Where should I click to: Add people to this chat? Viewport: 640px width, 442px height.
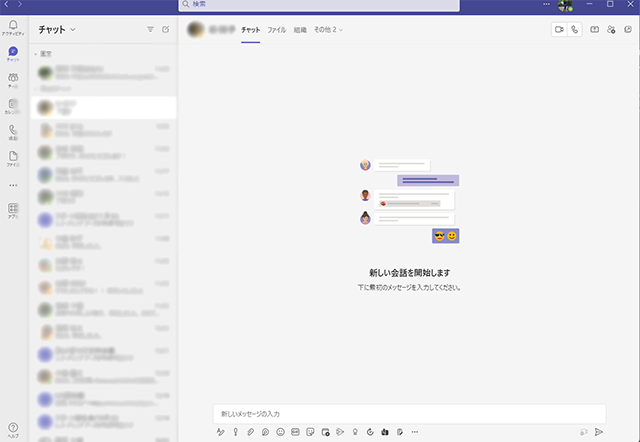pyautogui.click(x=611, y=29)
